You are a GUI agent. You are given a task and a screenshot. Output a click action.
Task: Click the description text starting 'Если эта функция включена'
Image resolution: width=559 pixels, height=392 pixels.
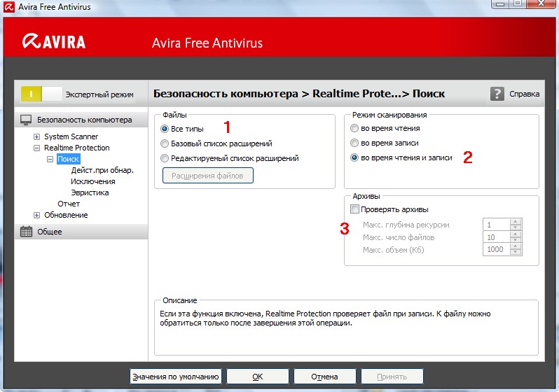coord(325,318)
